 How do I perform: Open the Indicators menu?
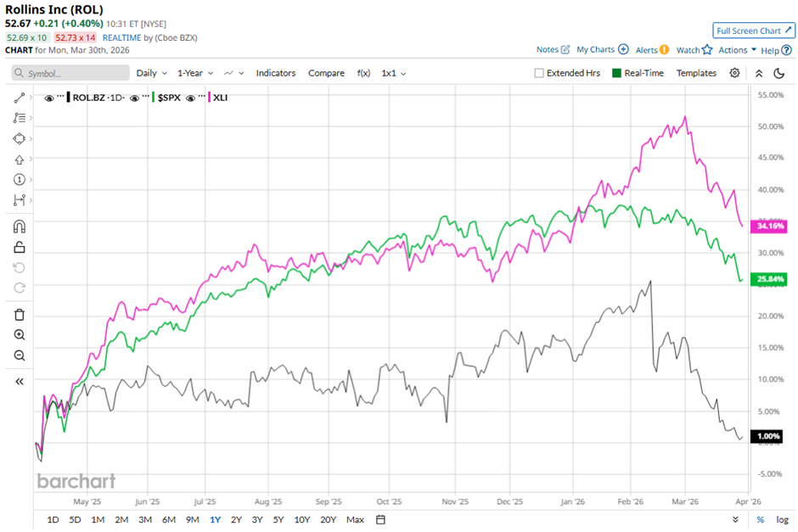click(x=276, y=73)
